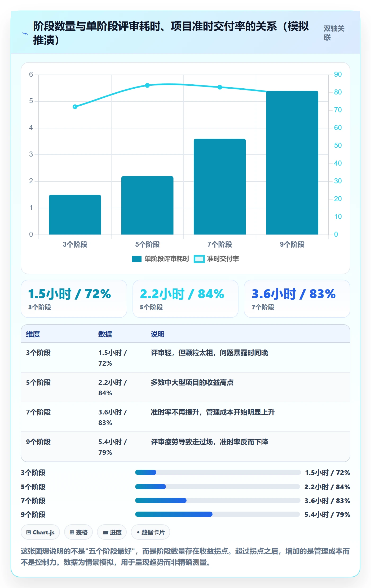Click the footnote paragraph about 收益拐点
This screenshot has height=588, width=371.
point(185,557)
